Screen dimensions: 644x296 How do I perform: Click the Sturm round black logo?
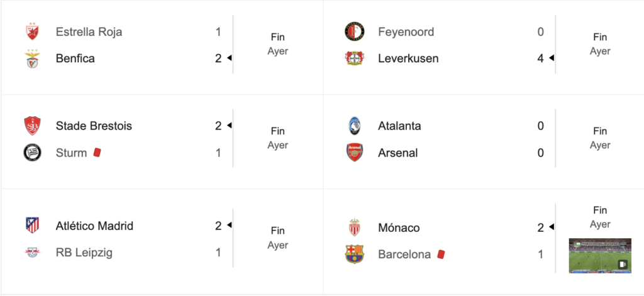[33, 153]
